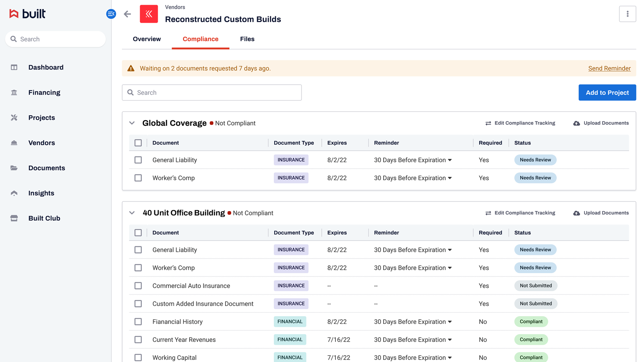This screenshot has height=362, width=644.
Task: Open the three-dot options menu
Action: (x=627, y=14)
